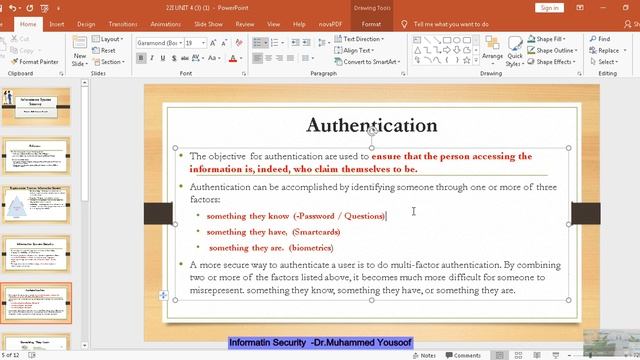This screenshot has height=360, width=640.
Task: Decrease list indent level
Action: [x=296, y=43]
